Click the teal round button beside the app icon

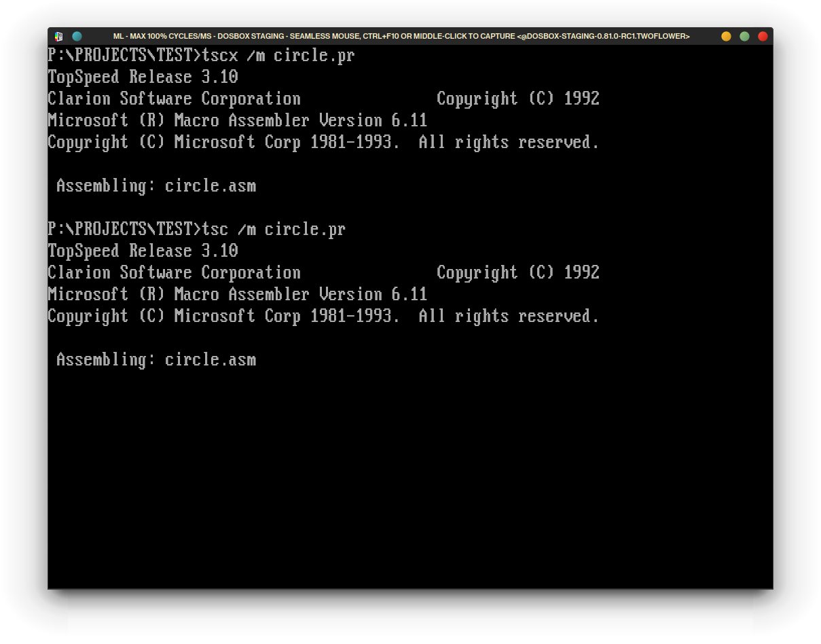point(77,36)
